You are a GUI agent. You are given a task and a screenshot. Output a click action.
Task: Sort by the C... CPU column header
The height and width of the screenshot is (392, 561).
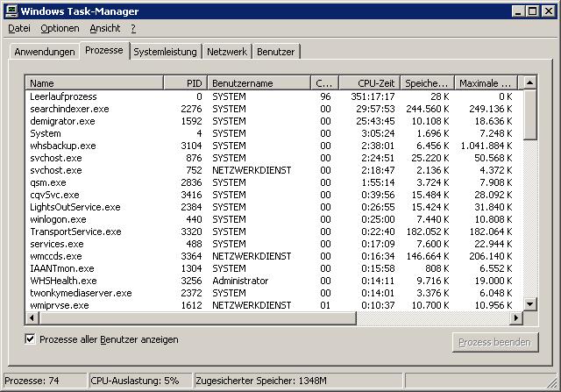[324, 83]
